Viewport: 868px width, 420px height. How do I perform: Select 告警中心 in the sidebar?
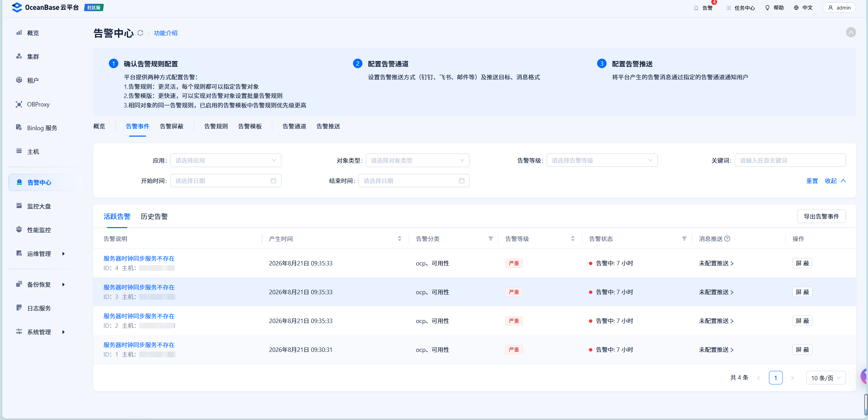coord(45,182)
